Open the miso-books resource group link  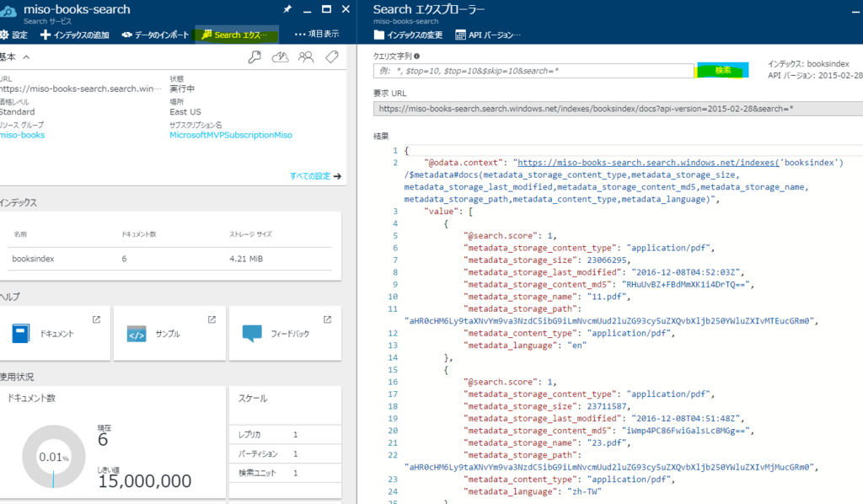pyautogui.click(x=23, y=135)
